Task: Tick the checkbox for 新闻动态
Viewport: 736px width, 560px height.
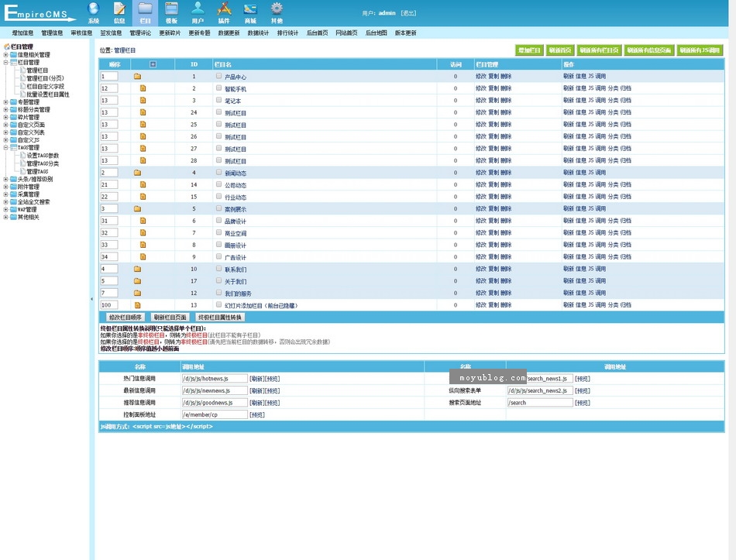Action: click(218, 172)
